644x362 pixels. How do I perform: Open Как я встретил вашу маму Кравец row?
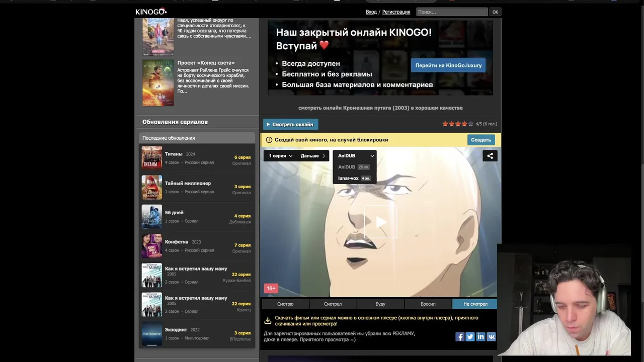pyautogui.click(x=197, y=304)
